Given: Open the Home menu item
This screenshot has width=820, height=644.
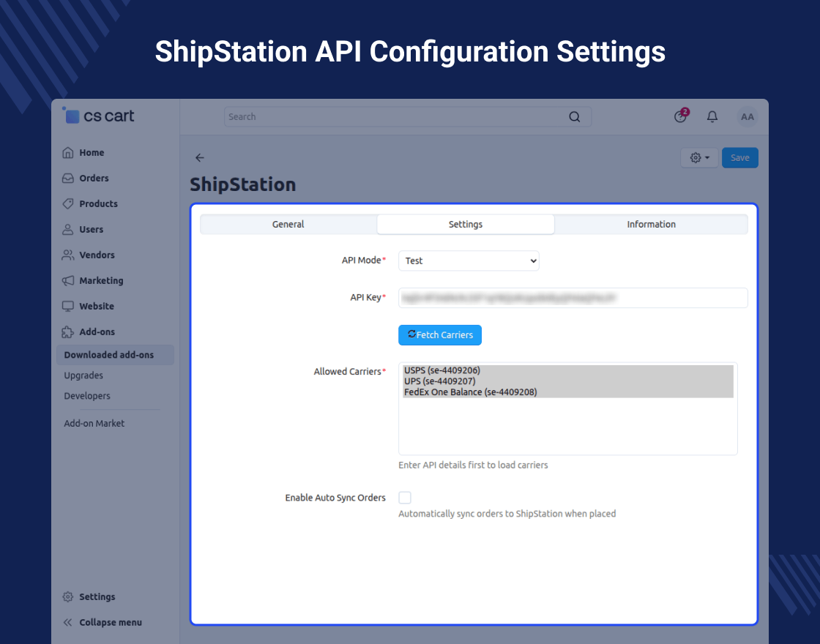Looking at the screenshot, I should [92, 153].
